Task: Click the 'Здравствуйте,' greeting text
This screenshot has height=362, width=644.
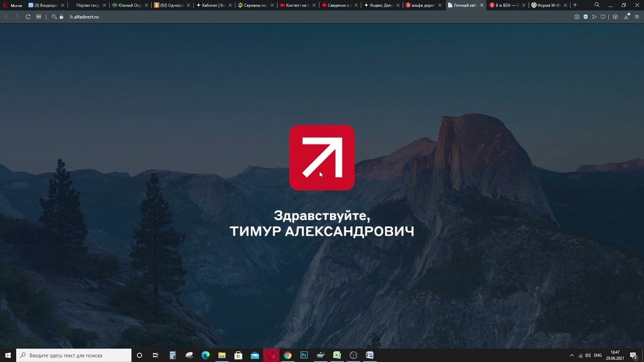Action: point(322,216)
